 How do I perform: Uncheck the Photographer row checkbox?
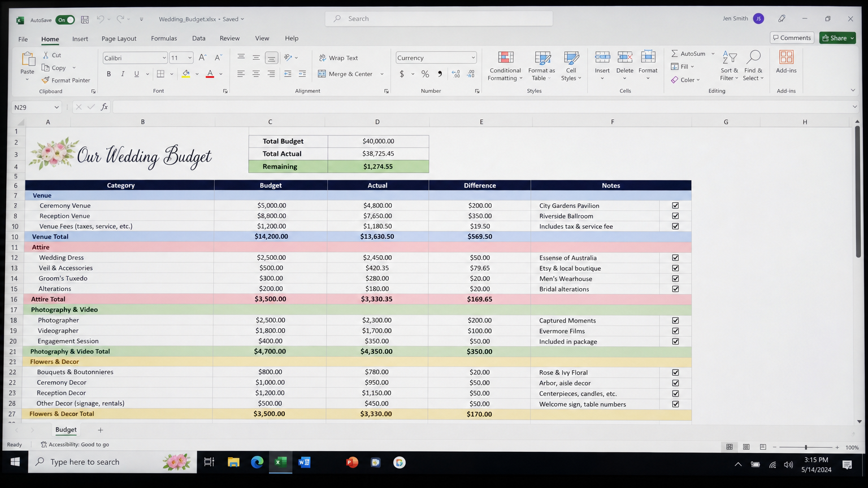(x=675, y=320)
